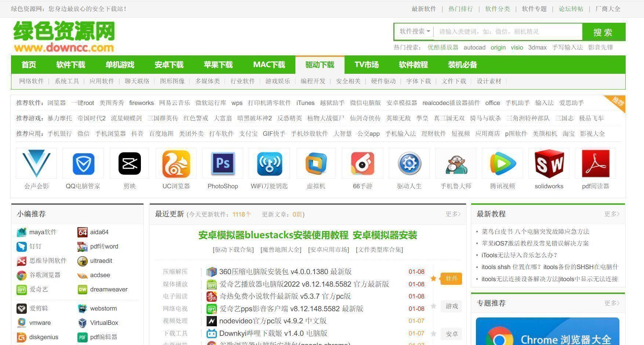
Task: Click the 绿色资源网 site logo
Action: [x=64, y=37]
